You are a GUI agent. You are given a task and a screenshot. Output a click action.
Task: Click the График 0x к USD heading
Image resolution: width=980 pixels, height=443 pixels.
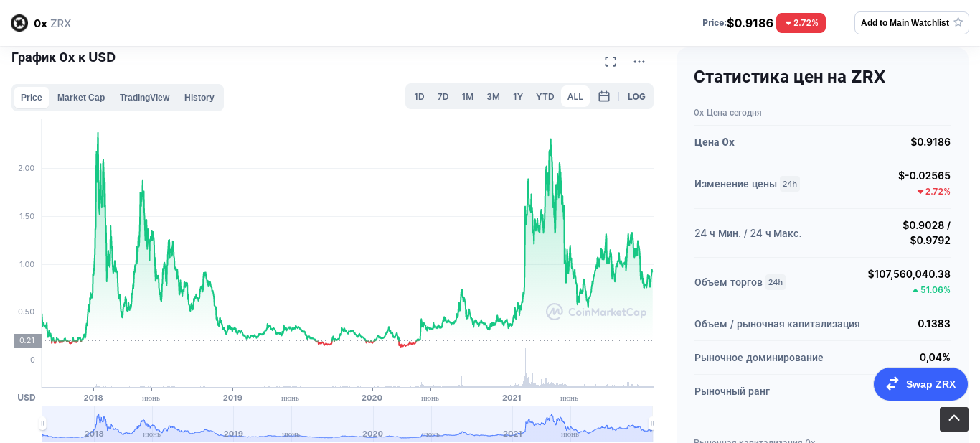pos(63,57)
